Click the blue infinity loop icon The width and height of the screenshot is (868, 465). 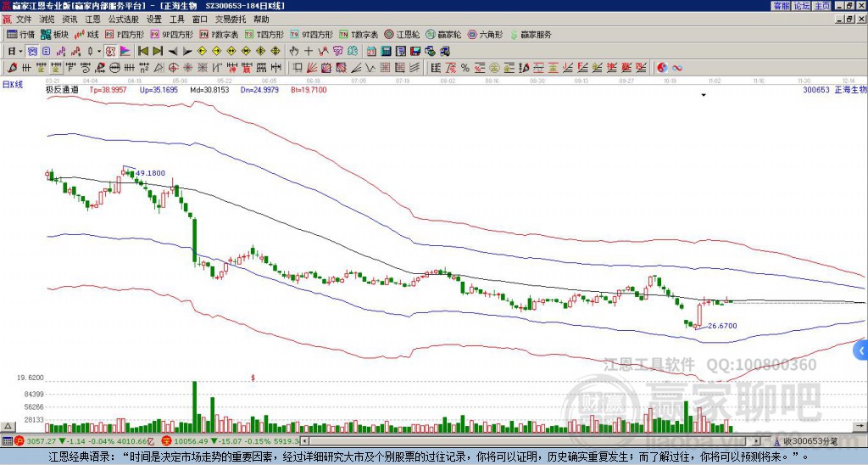pyautogui.click(x=677, y=68)
